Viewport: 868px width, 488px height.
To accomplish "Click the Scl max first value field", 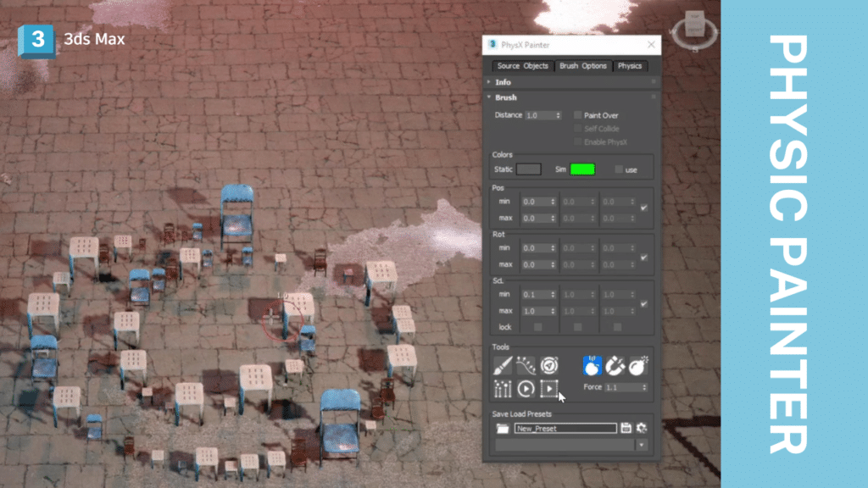I will (536, 312).
